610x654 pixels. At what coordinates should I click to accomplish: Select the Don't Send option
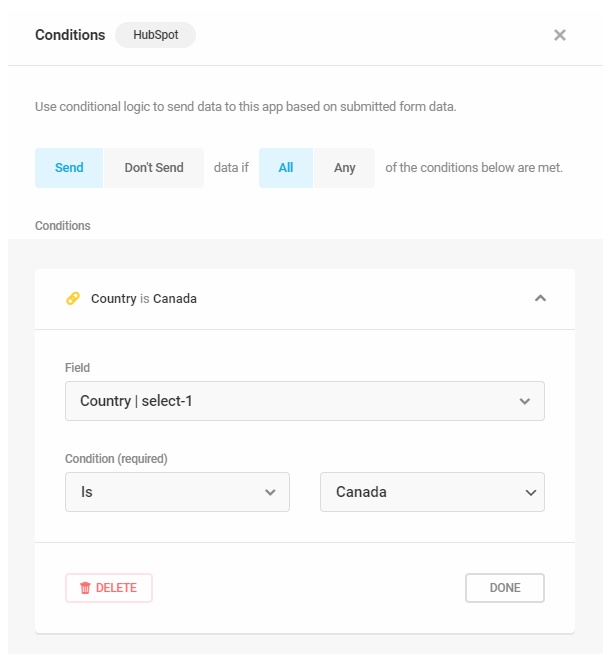point(154,168)
